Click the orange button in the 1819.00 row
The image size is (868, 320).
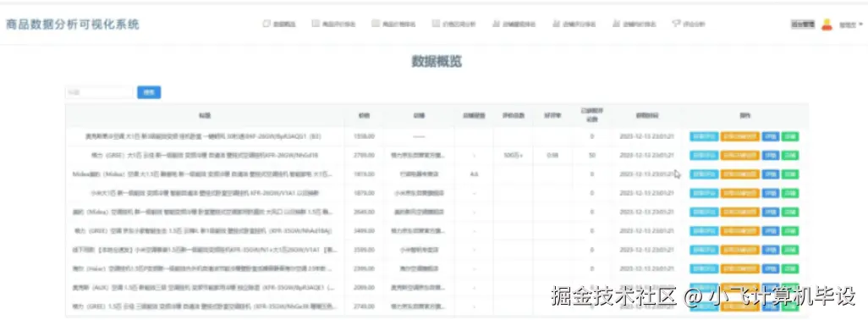point(739,174)
